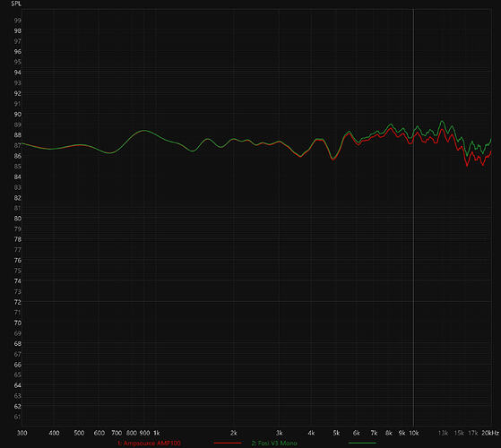Click the 72 SPL axis value

tap(18, 302)
